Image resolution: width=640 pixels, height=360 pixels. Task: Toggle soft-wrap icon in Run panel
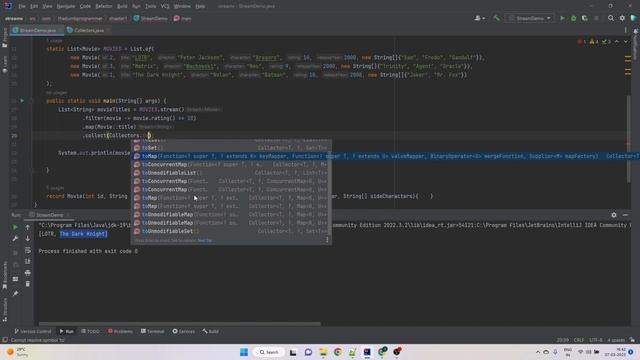coord(28,250)
